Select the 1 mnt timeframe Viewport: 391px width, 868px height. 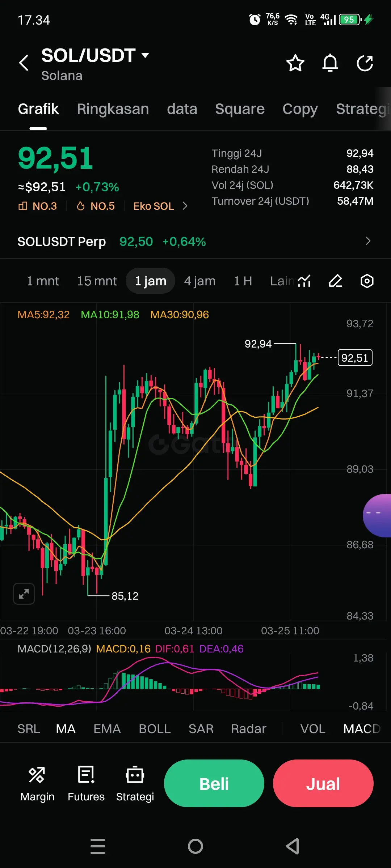click(x=43, y=281)
